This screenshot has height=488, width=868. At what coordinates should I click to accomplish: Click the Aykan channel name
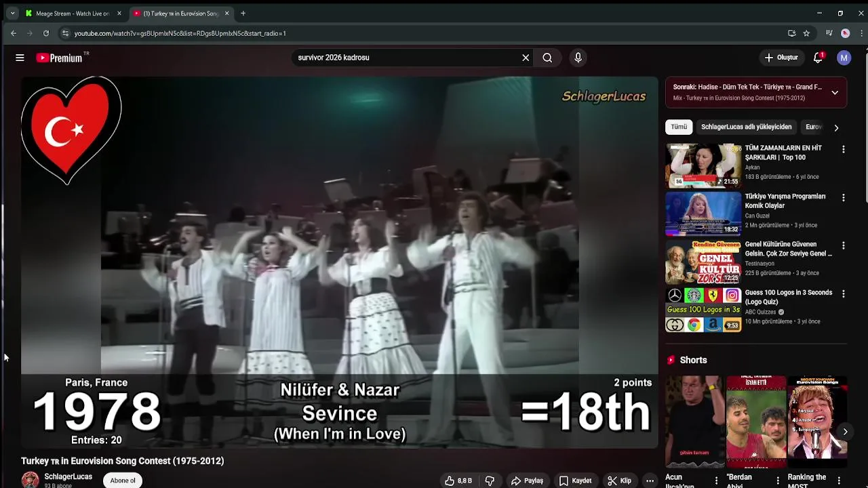click(752, 167)
